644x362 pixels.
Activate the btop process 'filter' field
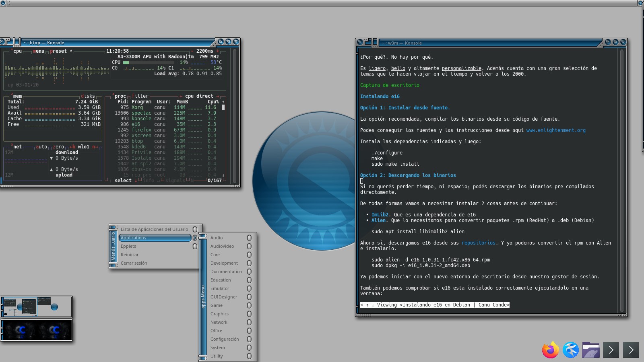pos(140,96)
